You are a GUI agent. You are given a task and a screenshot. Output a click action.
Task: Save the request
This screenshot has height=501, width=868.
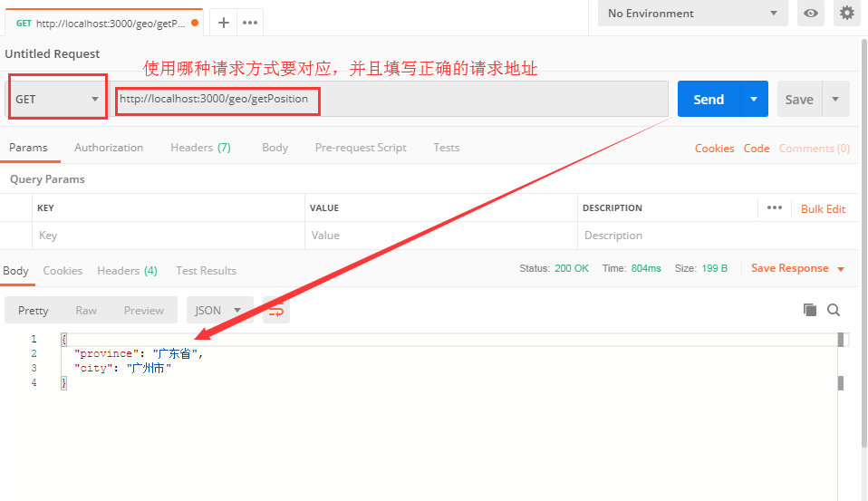(x=799, y=99)
